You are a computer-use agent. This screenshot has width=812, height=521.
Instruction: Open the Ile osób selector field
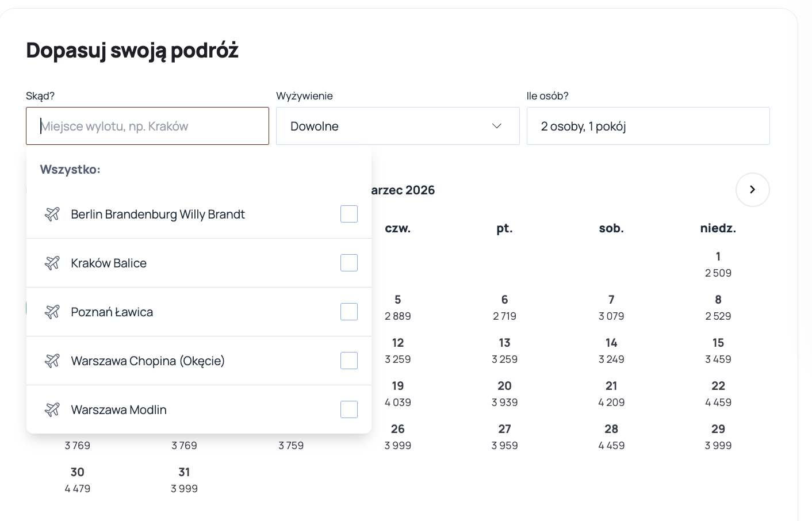point(648,126)
